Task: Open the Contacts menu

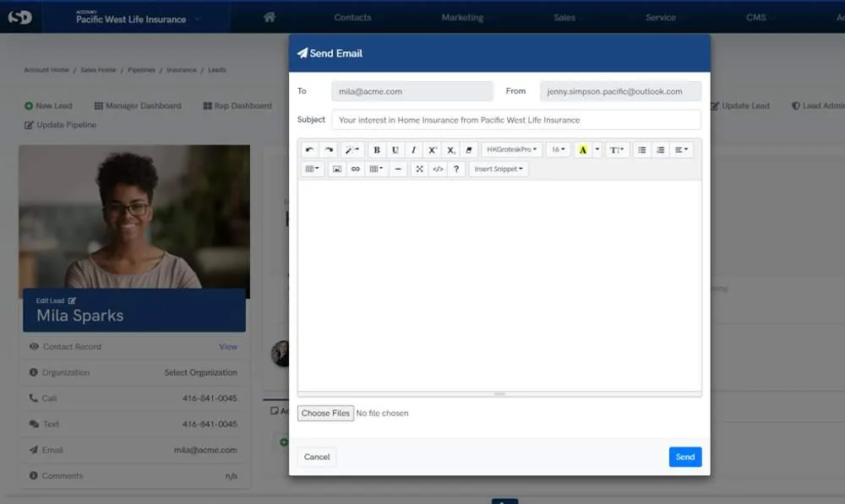Action: pyautogui.click(x=352, y=17)
